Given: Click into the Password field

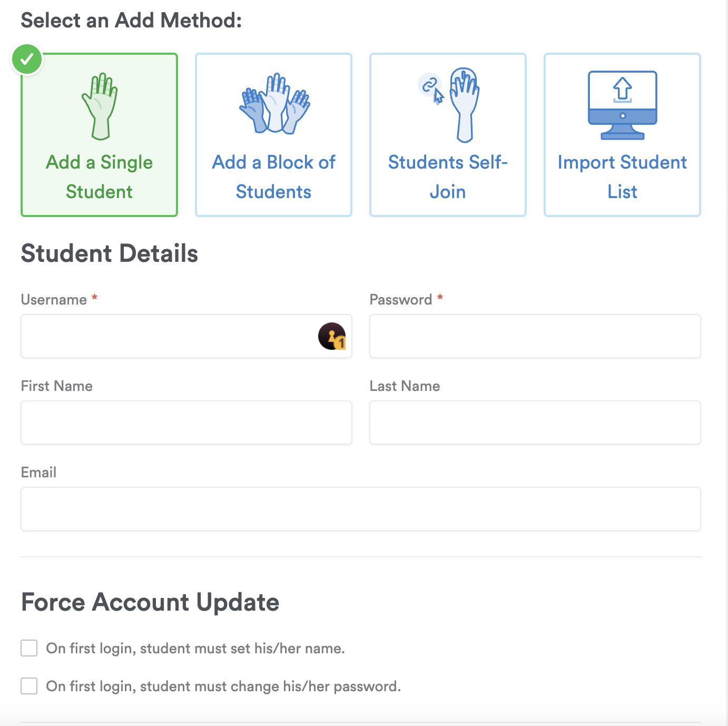Looking at the screenshot, I should pyautogui.click(x=535, y=336).
